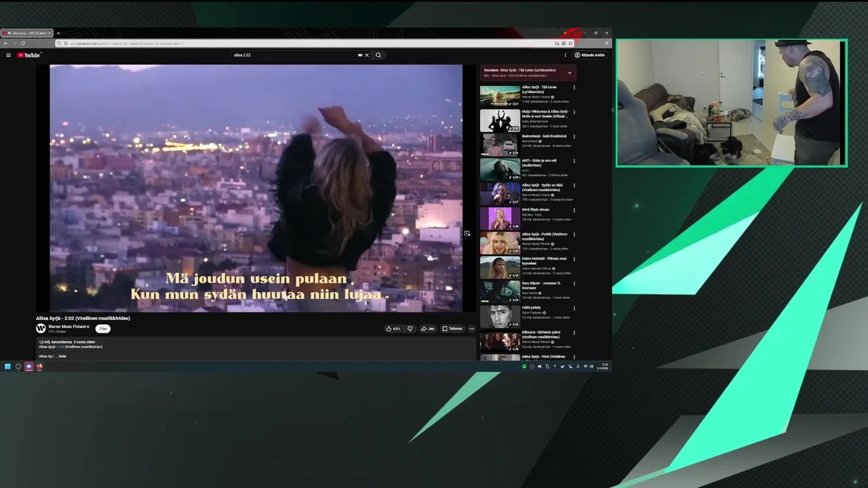Play 'Sara Siipola - Juostaan' thumbnail

[x=500, y=291]
